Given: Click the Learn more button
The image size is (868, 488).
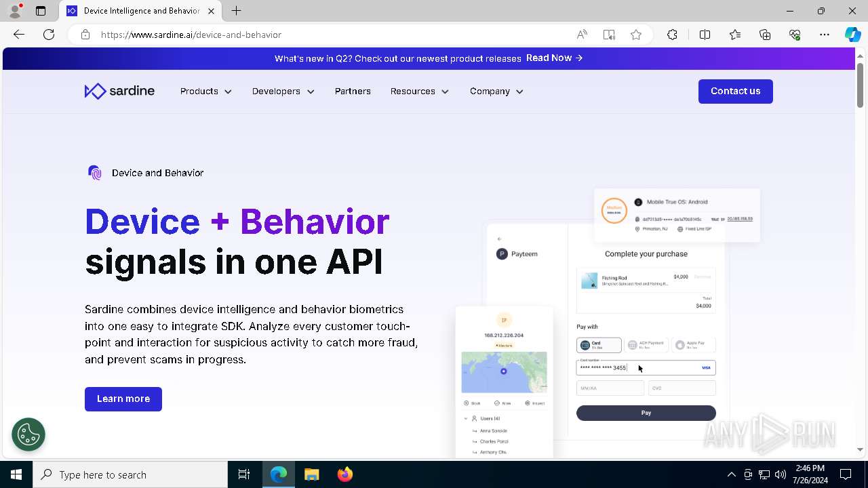Looking at the screenshot, I should click(123, 399).
